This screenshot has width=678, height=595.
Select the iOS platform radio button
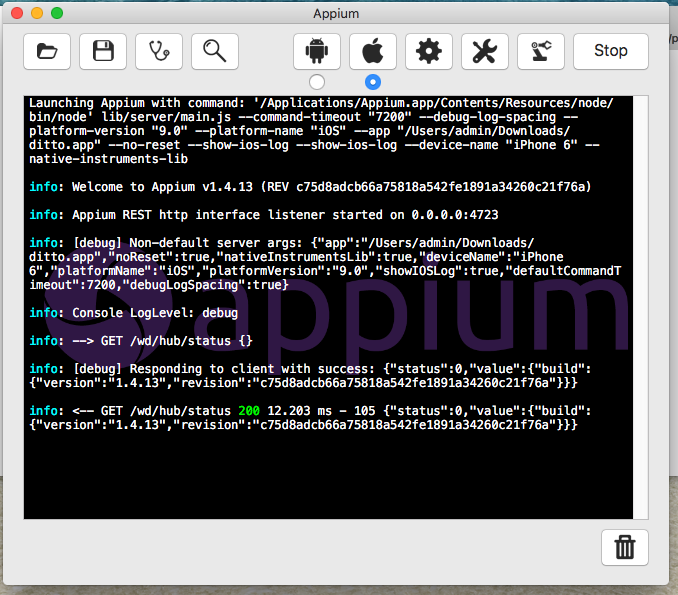[x=373, y=82]
